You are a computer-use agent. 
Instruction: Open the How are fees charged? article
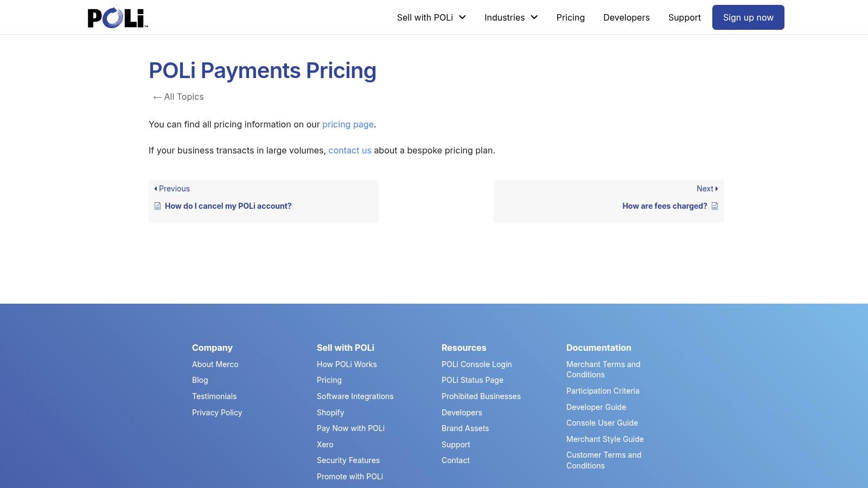pyautogui.click(x=665, y=206)
